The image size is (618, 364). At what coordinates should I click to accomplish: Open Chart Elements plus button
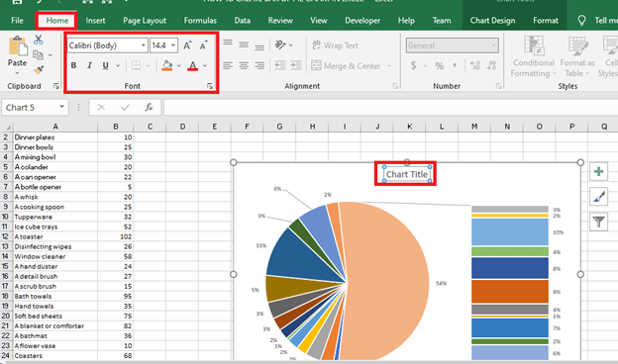pyautogui.click(x=598, y=171)
